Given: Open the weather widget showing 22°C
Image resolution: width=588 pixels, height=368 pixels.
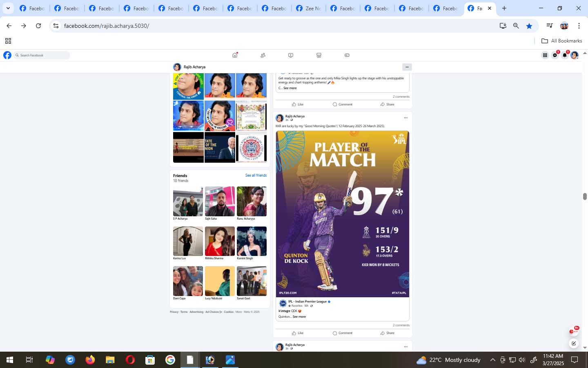Looking at the screenshot, I should [448, 360].
